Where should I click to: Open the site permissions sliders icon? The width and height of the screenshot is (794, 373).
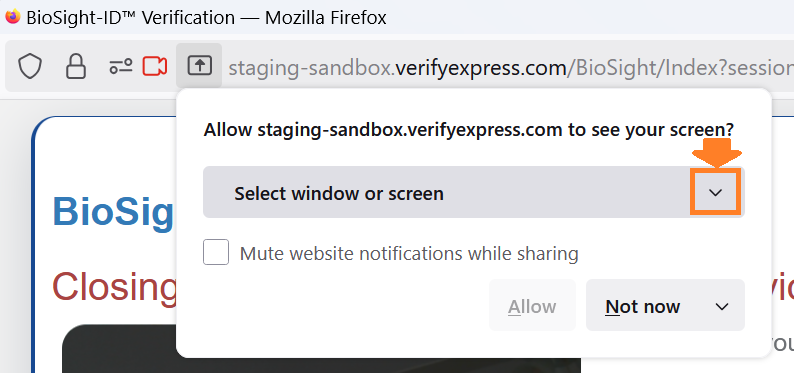coord(121,66)
